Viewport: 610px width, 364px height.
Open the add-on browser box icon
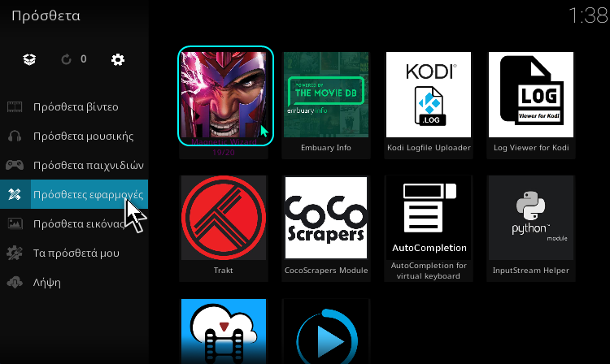pyautogui.click(x=29, y=59)
